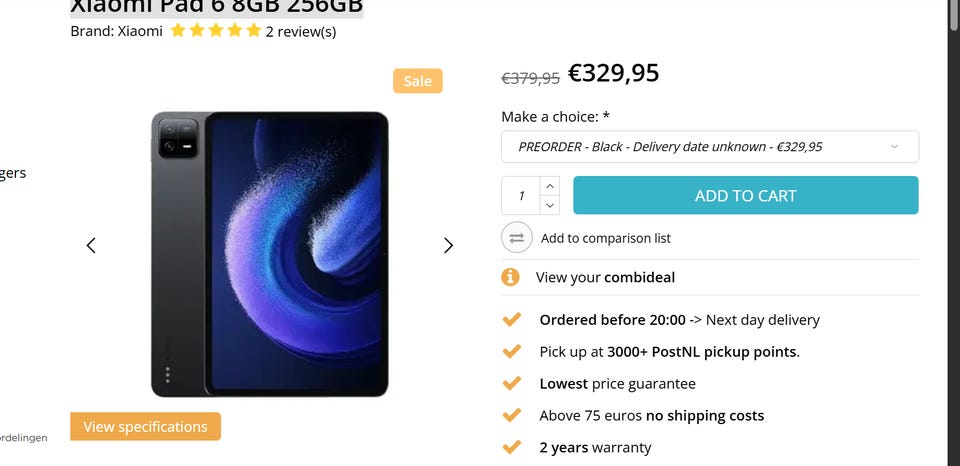Decrease quantity with down arrow

point(550,205)
